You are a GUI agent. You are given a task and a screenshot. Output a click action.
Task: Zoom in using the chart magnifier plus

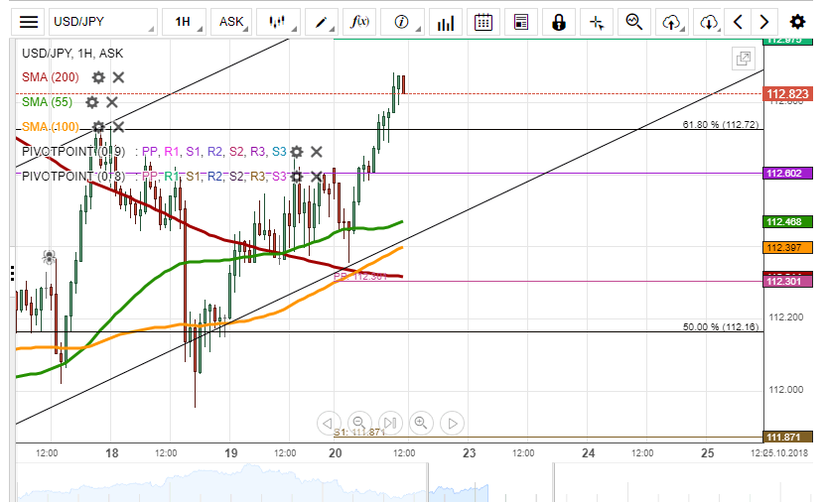421,424
